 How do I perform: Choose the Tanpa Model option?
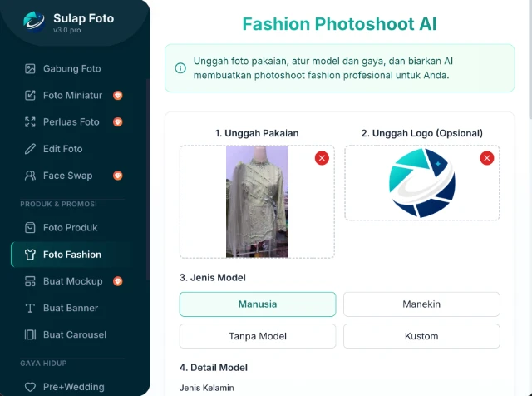(258, 336)
